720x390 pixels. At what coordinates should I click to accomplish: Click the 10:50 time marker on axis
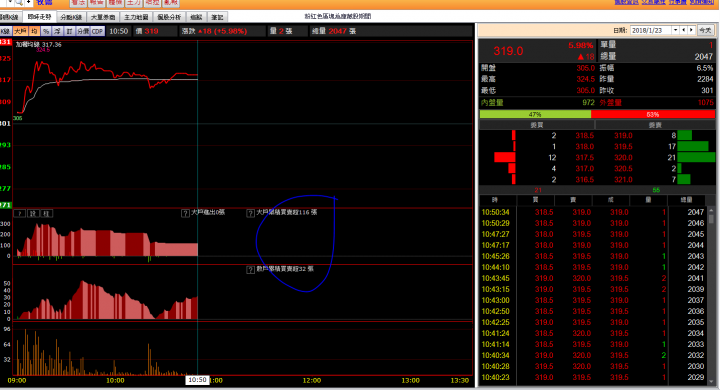(x=197, y=380)
